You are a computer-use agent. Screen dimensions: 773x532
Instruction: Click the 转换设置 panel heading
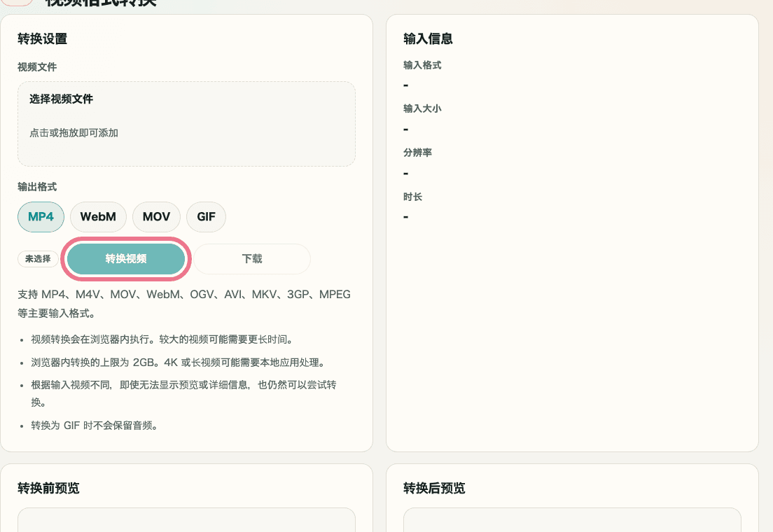click(43, 39)
